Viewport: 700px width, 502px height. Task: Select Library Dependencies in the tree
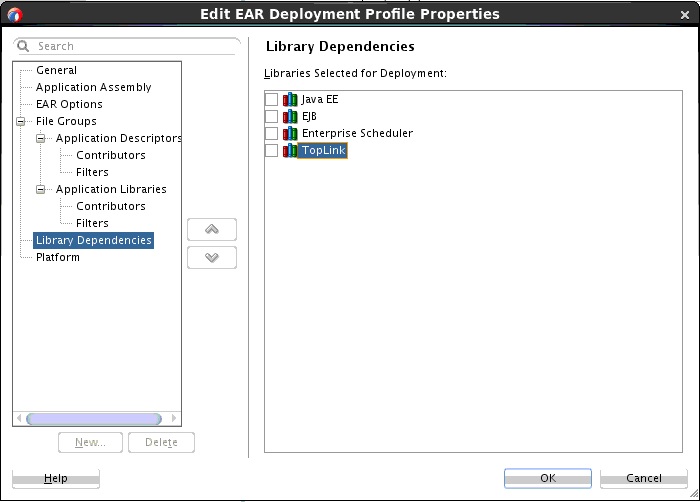point(94,240)
